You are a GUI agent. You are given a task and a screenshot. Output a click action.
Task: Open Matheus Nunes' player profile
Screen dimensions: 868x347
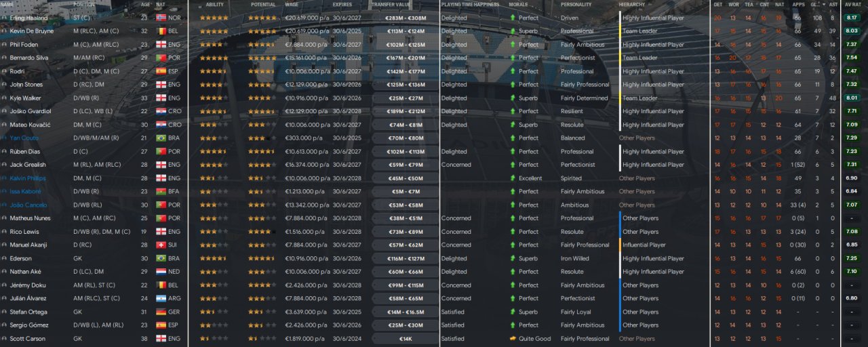pos(29,218)
